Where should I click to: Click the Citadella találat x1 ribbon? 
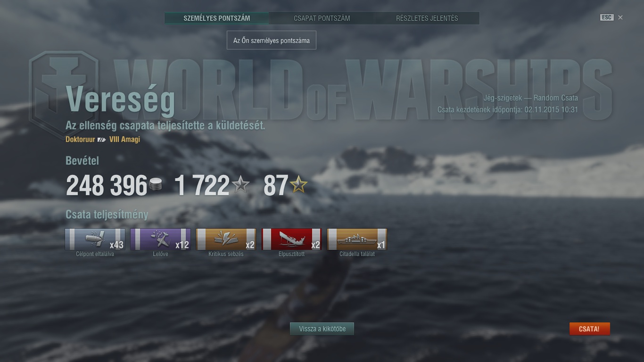pos(357,239)
